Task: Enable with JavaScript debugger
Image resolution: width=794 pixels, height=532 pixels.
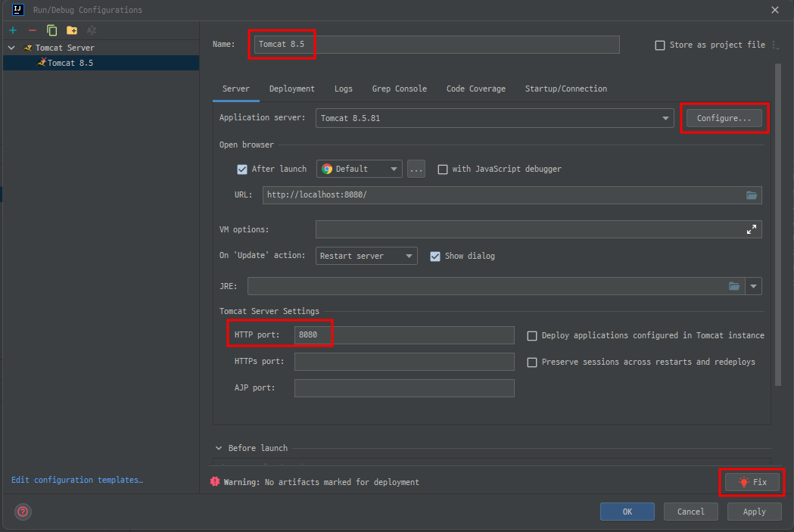Action: pyautogui.click(x=443, y=169)
